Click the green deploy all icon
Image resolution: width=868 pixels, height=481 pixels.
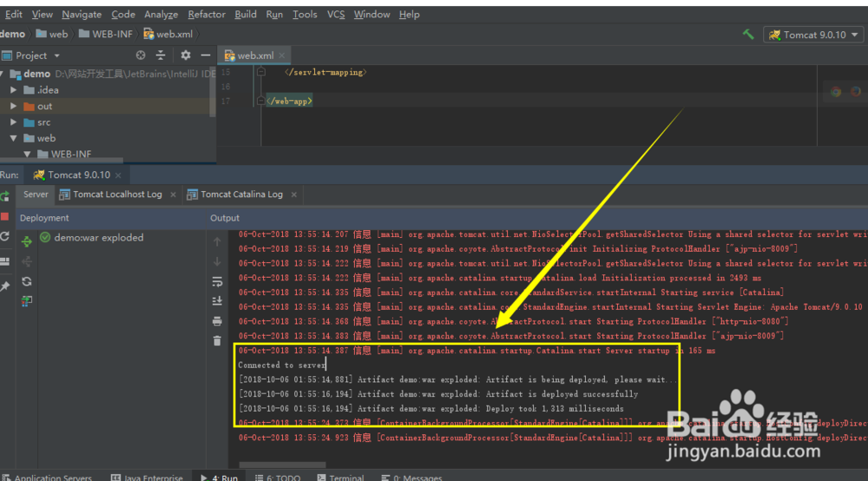pyautogui.click(x=27, y=241)
